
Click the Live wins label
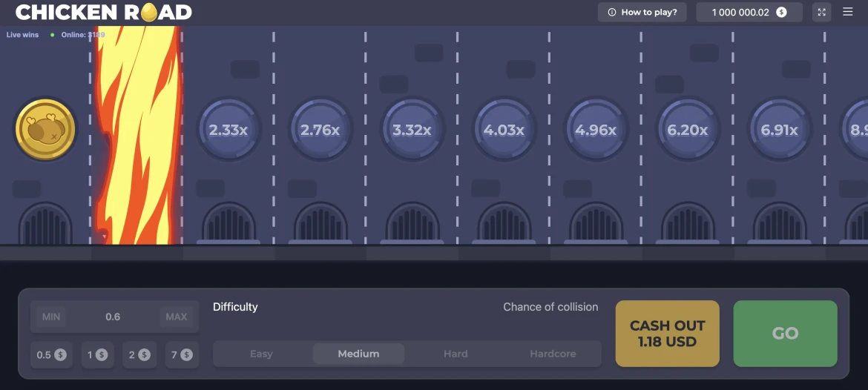[23, 34]
